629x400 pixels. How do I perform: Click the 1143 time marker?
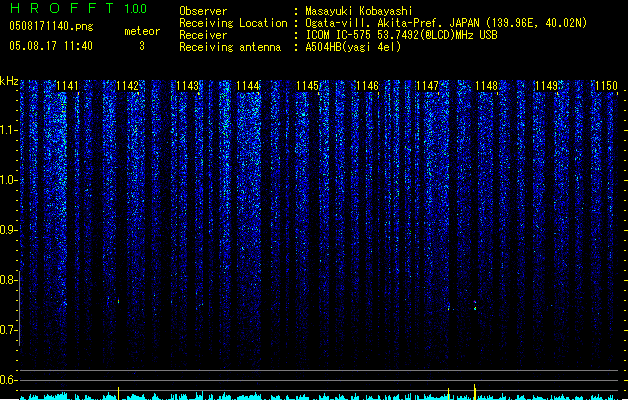click(187, 86)
